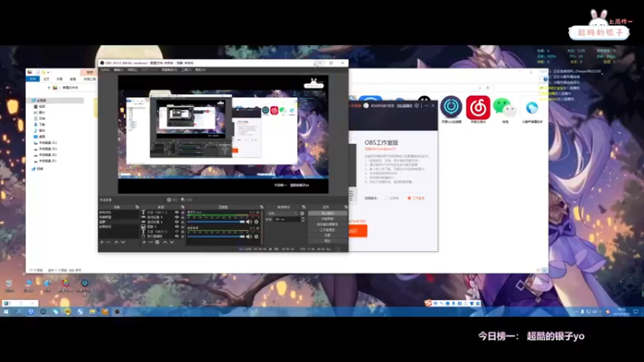Viewport: 644px width, 362px height.
Task: Pop out the 控件 dock with its float icon
Action: point(345,207)
